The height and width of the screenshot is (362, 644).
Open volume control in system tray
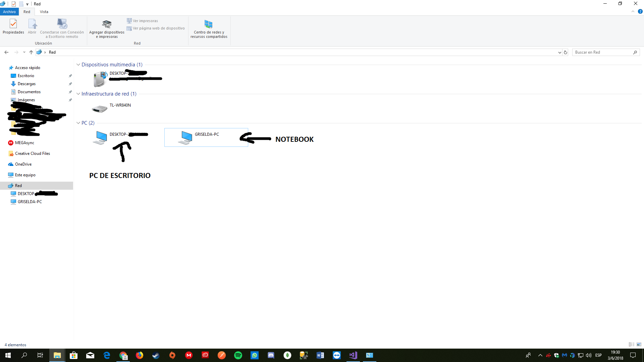589,355
